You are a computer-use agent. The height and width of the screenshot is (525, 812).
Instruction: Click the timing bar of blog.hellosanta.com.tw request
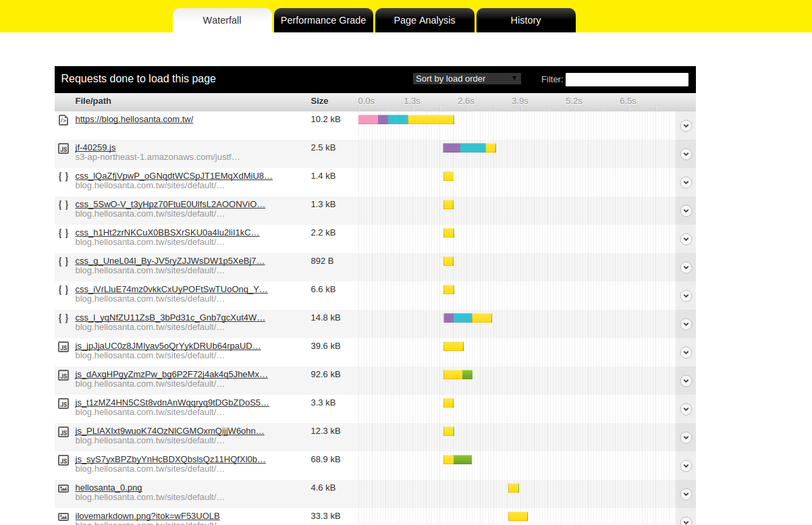[x=406, y=119]
